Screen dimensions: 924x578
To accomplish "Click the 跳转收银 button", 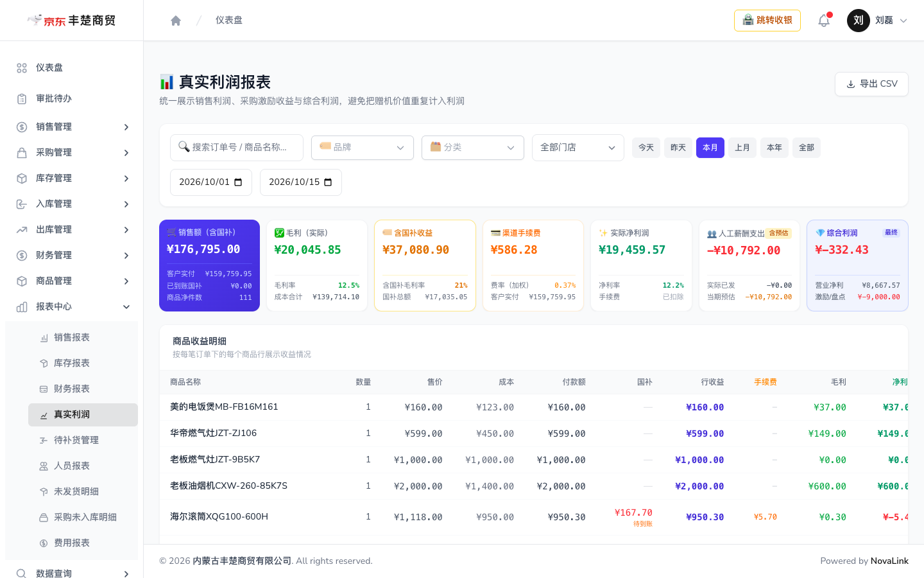I will [767, 21].
